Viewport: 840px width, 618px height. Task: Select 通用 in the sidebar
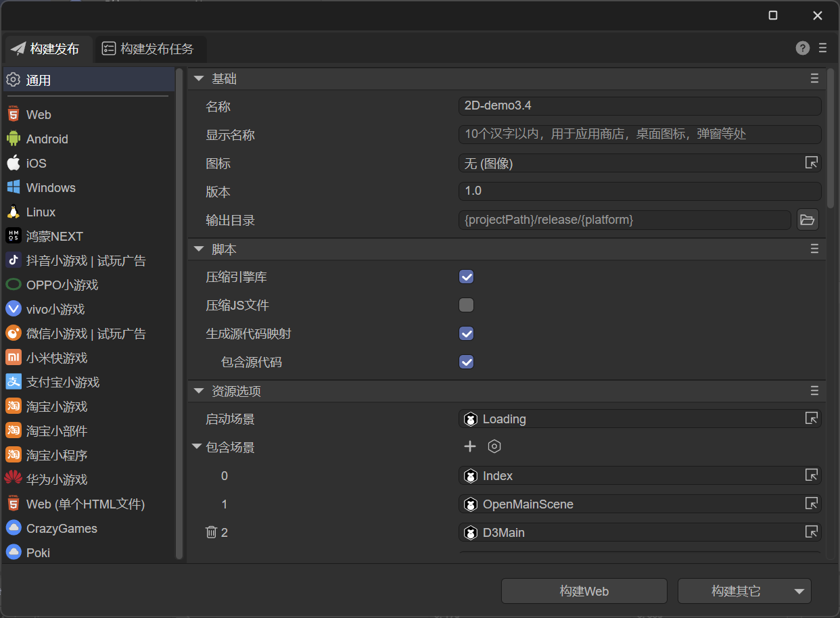coord(89,80)
